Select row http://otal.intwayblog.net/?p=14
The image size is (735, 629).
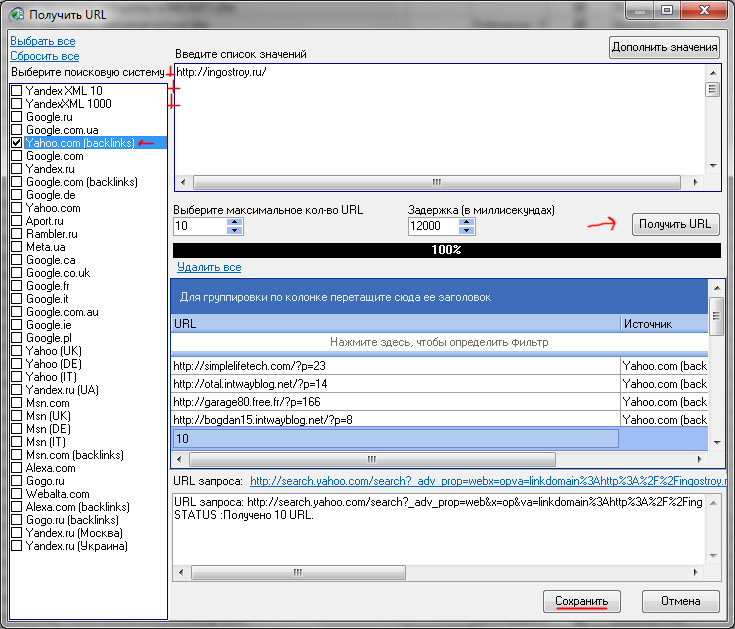click(x=396, y=384)
